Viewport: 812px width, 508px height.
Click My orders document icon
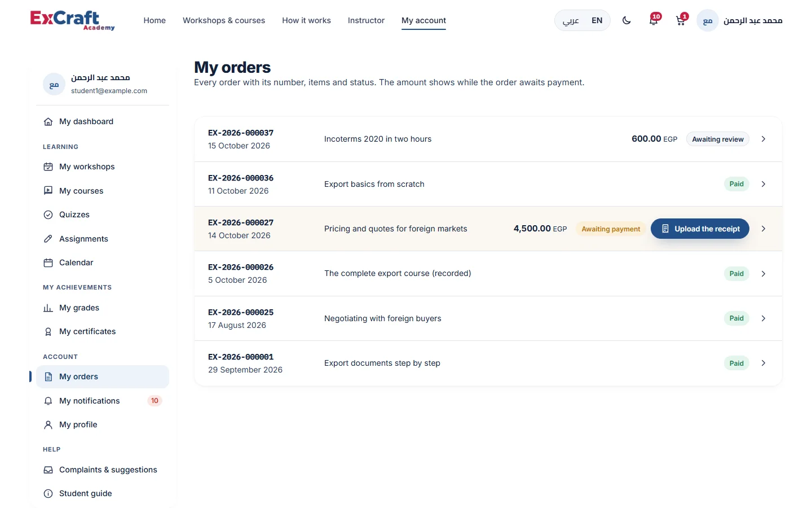[x=48, y=376]
